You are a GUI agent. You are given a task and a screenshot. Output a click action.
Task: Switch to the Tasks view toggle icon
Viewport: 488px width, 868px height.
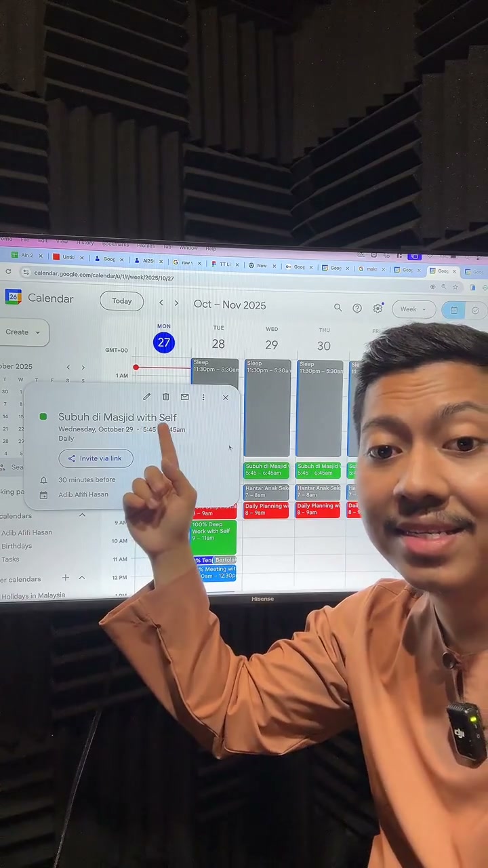tap(475, 311)
